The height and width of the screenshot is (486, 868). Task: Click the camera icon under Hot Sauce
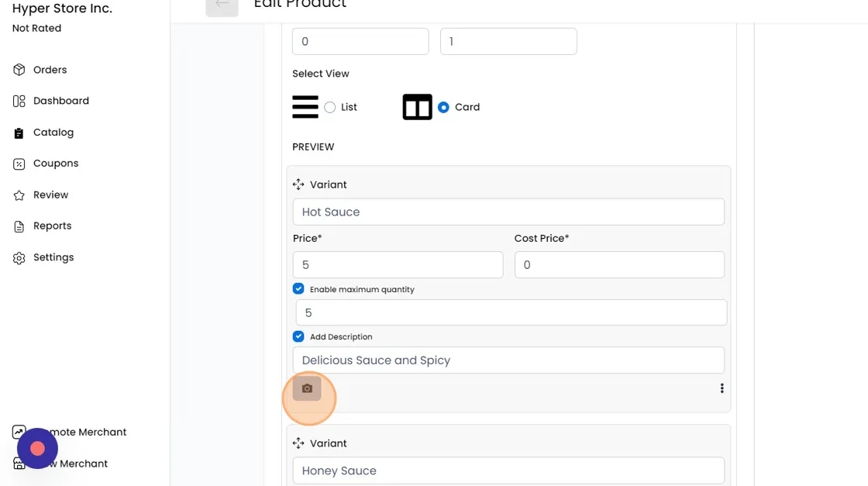[x=307, y=388]
